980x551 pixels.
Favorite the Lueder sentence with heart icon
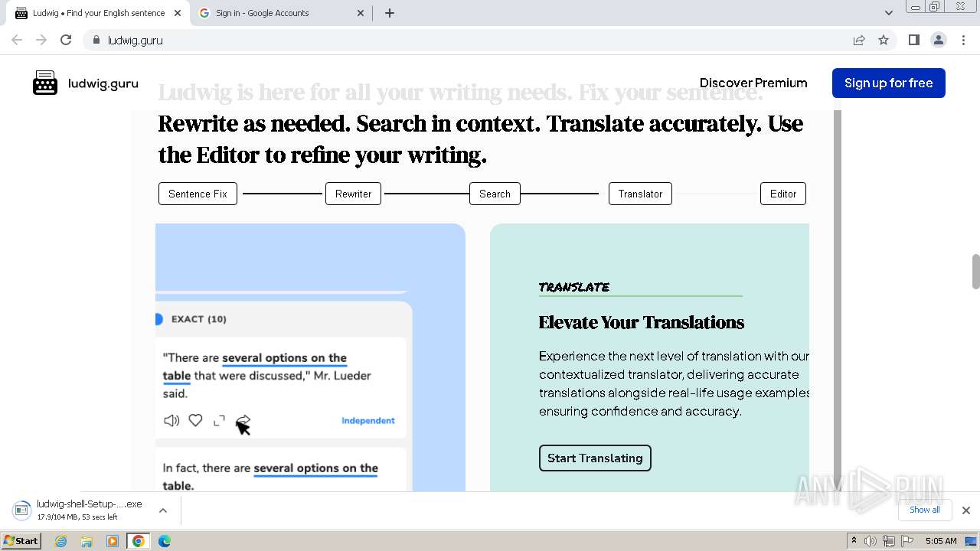click(195, 420)
